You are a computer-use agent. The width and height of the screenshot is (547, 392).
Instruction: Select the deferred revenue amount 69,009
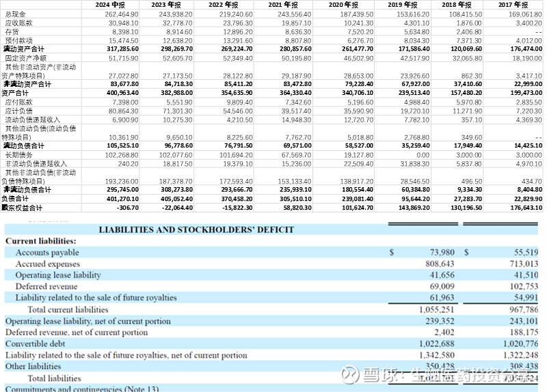coord(442,286)
